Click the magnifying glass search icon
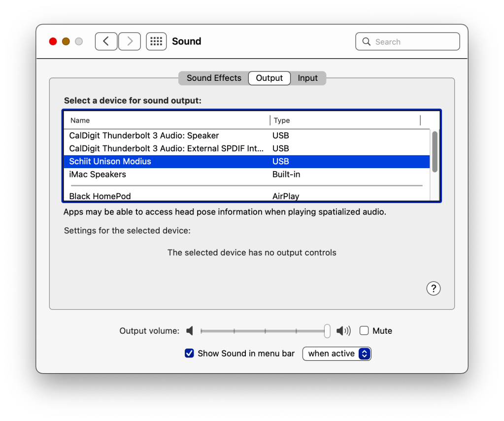The height and width of the screenshot is (421, 504). click(x=367, y=42)
